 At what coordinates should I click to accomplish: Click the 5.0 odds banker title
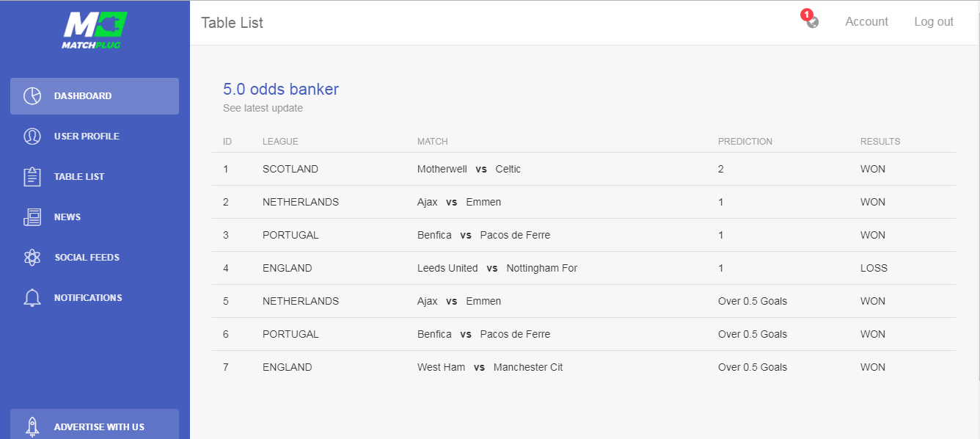[281, 90]
